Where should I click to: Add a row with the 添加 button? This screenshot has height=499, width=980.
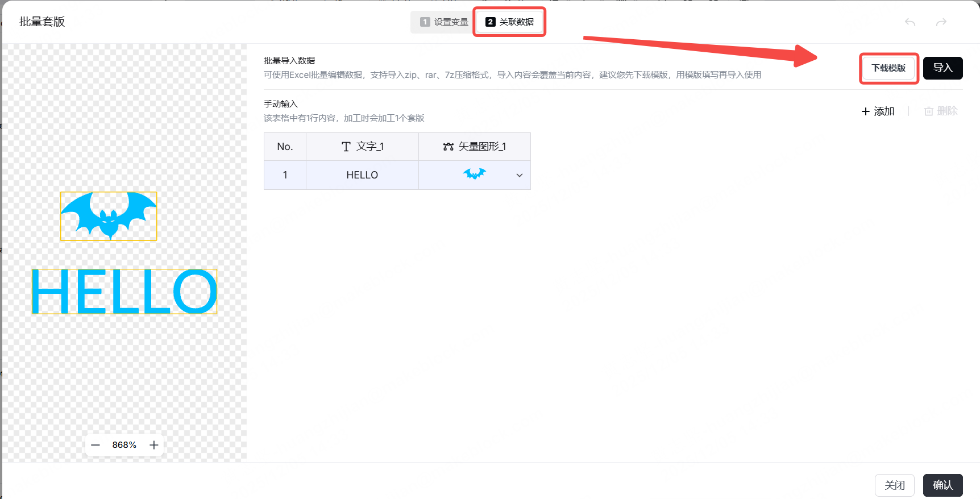pyautogui.click(x=878, y=111)
